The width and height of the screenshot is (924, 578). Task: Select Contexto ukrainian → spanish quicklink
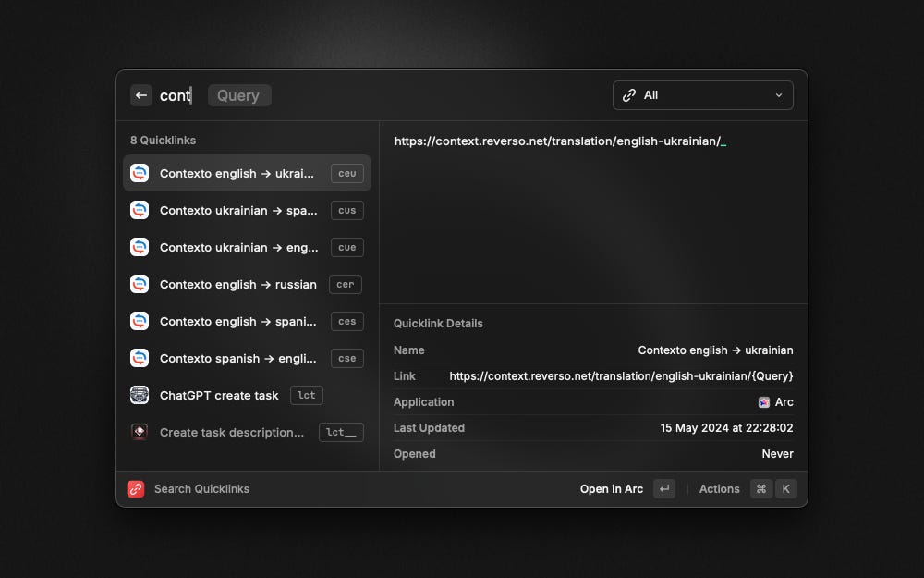(x=247, y=211)
